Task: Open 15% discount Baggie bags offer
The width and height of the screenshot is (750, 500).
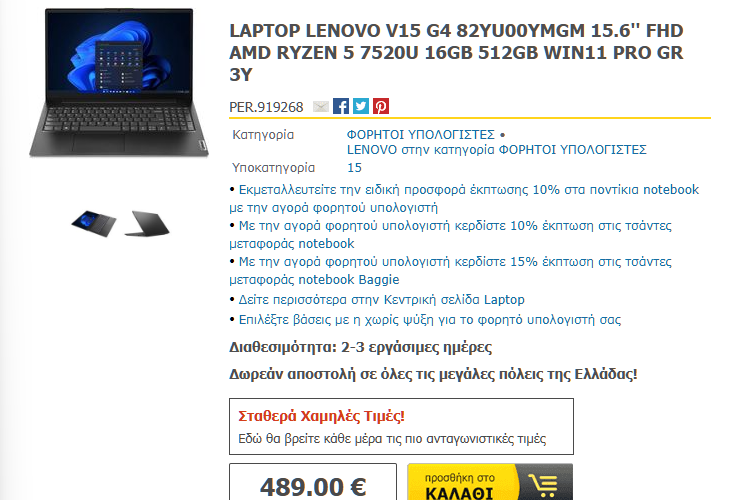Action: click(x=450, y=270)
